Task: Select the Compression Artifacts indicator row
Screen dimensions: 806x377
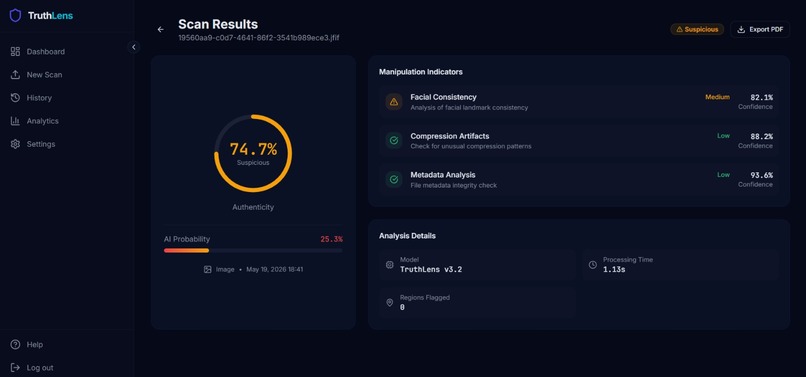Action: coord(578,140)
